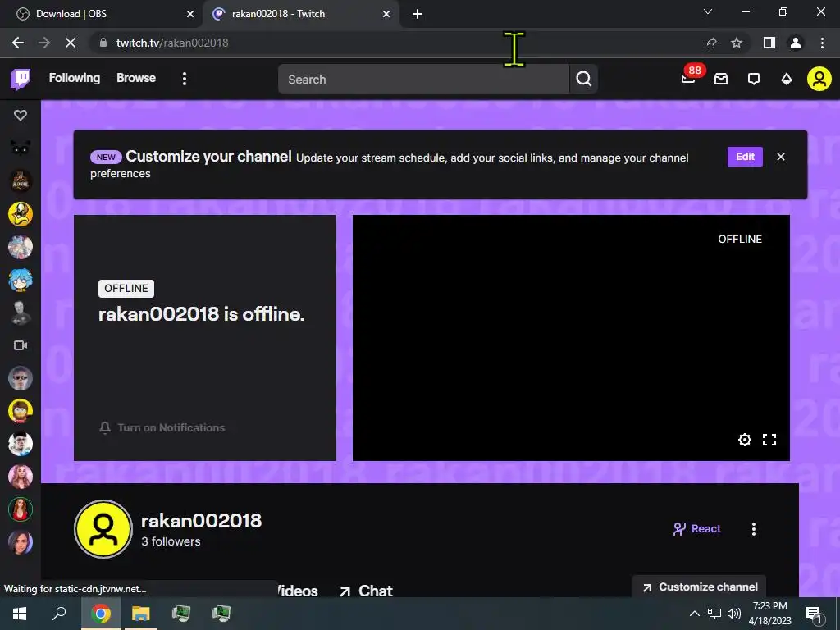Click the taskbar search icon
The width and height of the screenshot is (840, 630).
(59, 614)
